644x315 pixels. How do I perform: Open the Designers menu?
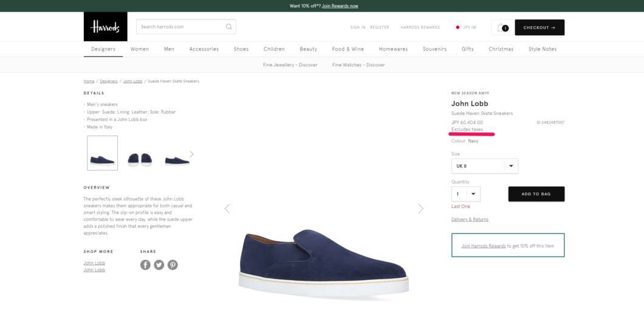coord(103,49)
